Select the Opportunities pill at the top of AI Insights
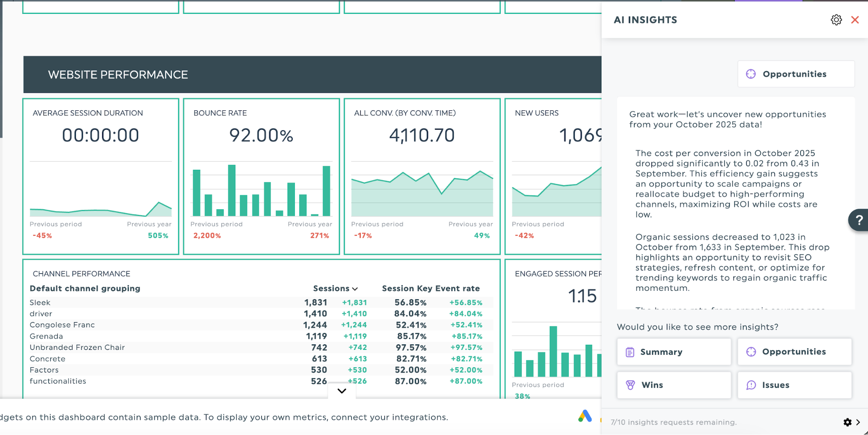The width and height of the screenshot is (868, 435). 795,74
